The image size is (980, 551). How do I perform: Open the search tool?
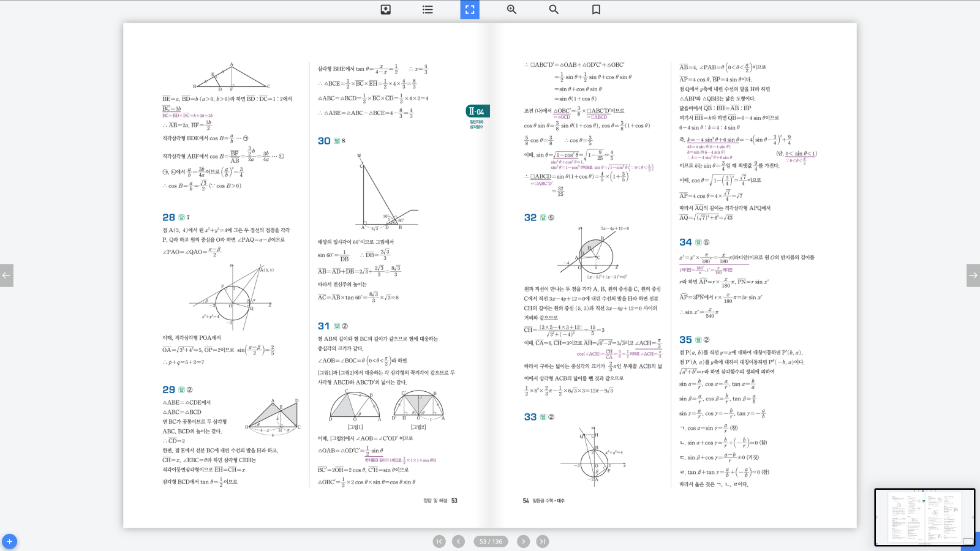click(554, 10)
